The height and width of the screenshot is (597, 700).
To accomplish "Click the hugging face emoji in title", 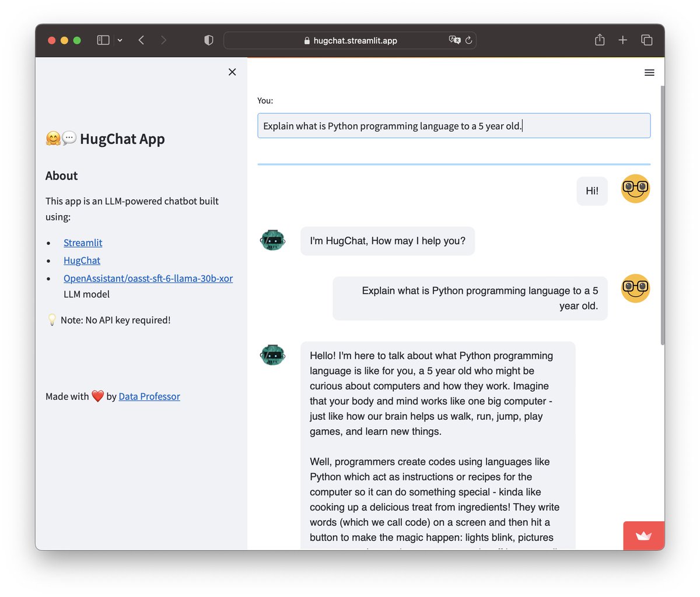I will (53, 139).
